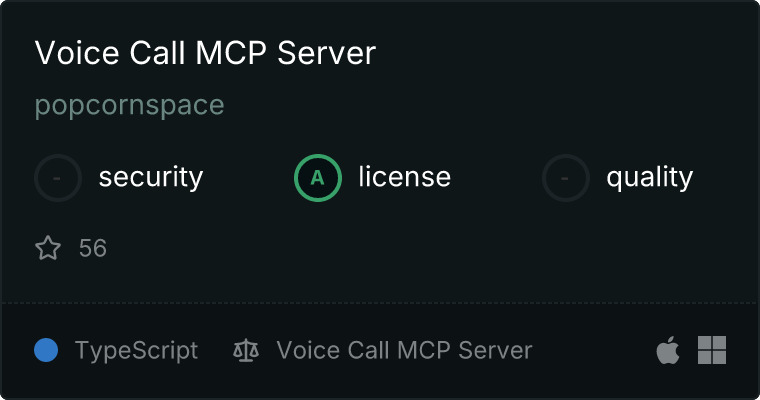This screenshot has height=400, width=760.
Task: Click the Apple macOS platform icon
Action: 668,350
